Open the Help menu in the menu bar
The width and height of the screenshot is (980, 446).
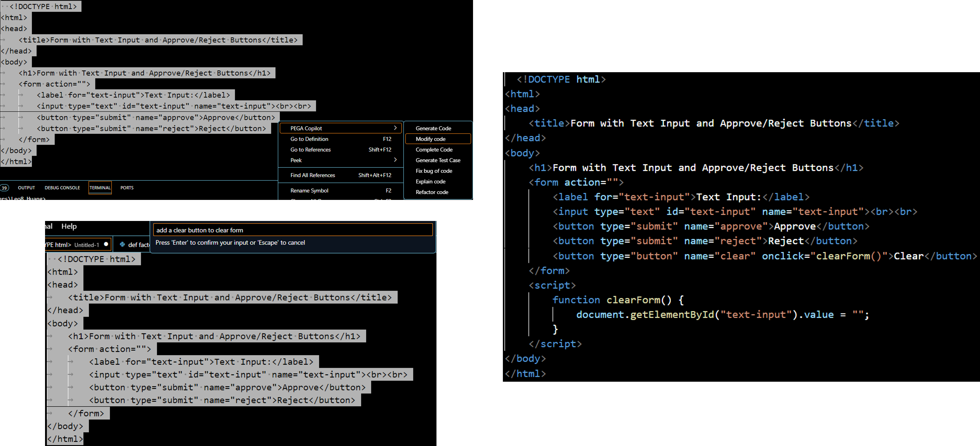coord(69,226)
